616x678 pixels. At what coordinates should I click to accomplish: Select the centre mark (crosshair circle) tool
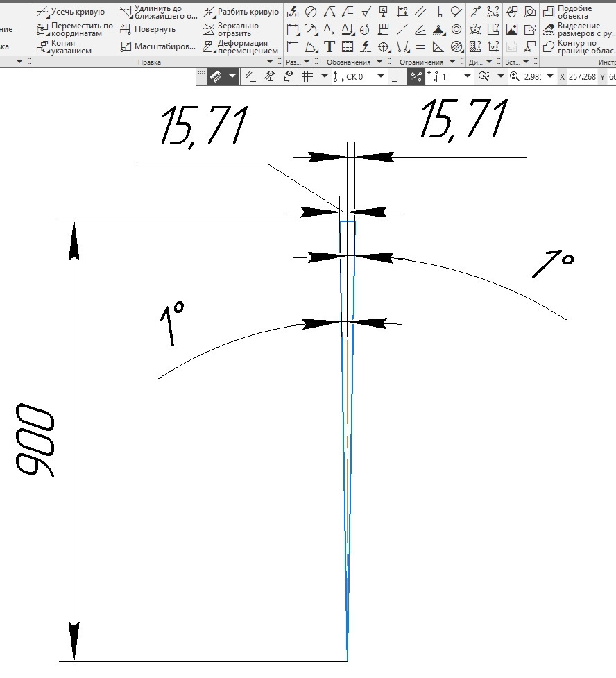[384, 46]
